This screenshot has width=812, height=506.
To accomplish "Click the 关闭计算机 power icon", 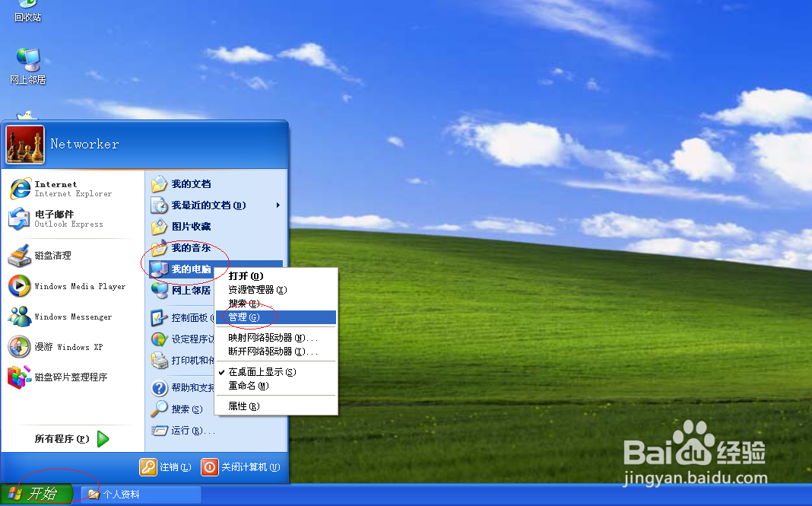I will point(210,467).
